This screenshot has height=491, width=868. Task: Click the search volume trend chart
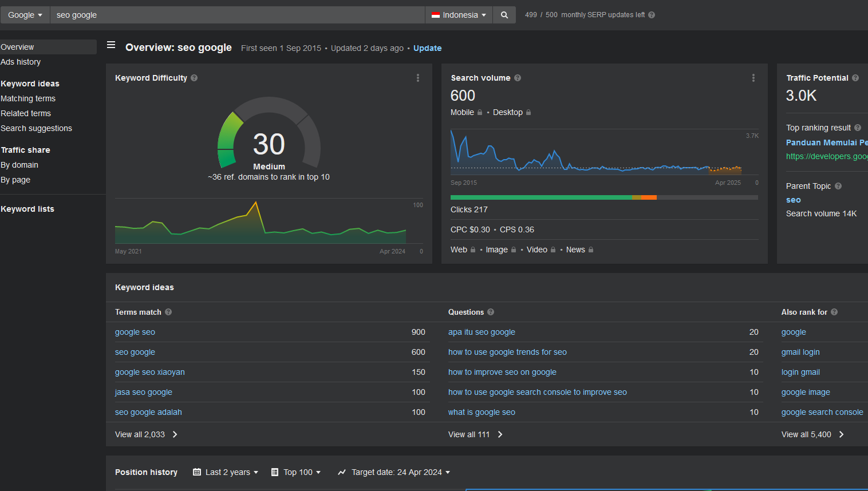click(x=596, y=152)
